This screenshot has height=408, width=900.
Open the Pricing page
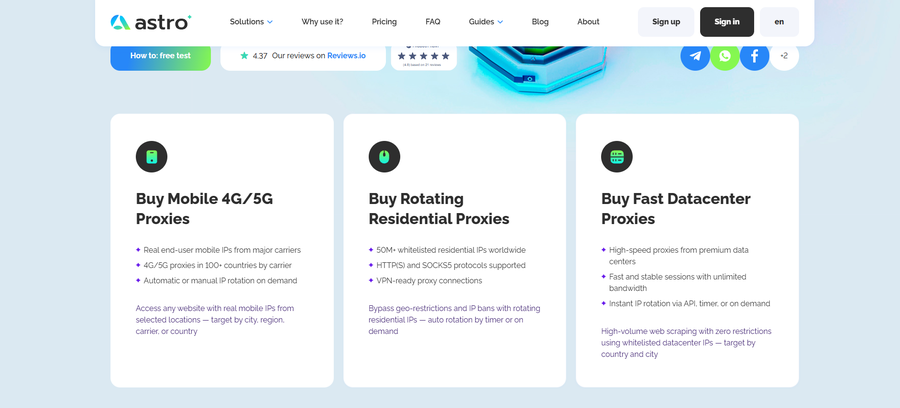click(x=384, y=22)
